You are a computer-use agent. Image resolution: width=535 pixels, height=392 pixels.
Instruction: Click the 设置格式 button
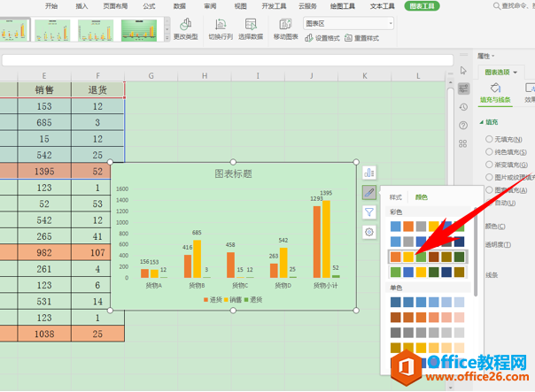(323, 39)
